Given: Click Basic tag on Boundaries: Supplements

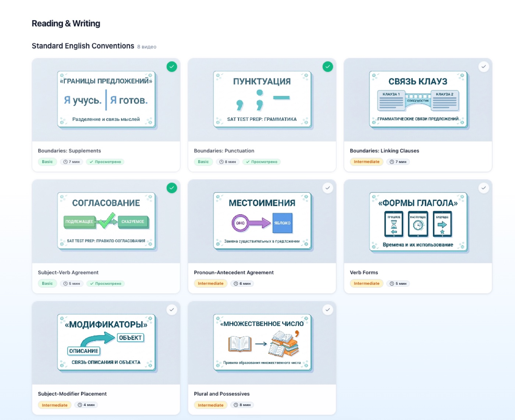Looking at the screenshot, I should [47, 162].
